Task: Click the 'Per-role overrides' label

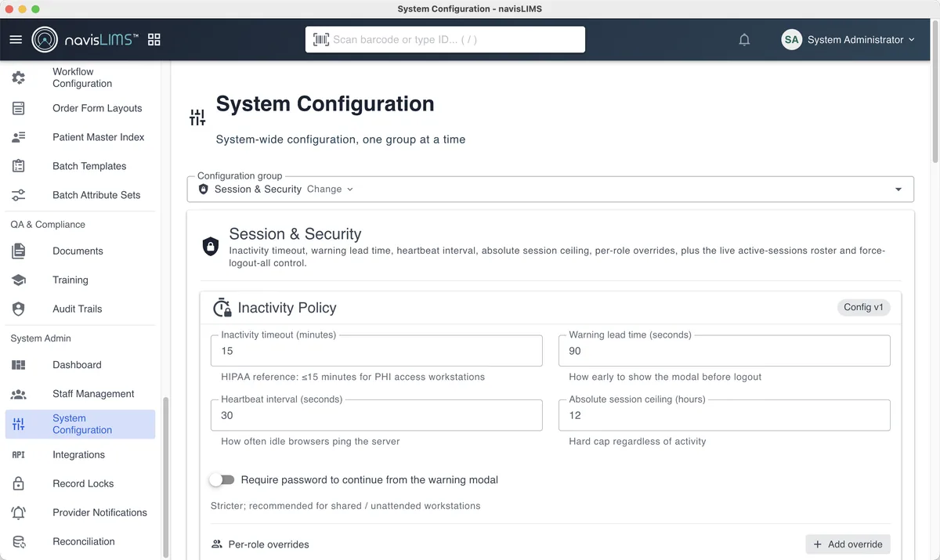Action: point(269,544)
